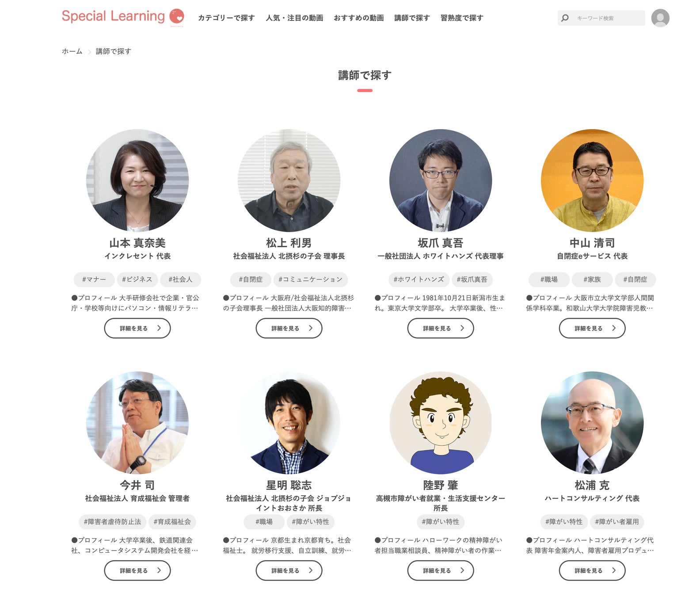This screenshot has width=700, height=597.
Task: Click the #マナー tag
Action: (94, 279)
